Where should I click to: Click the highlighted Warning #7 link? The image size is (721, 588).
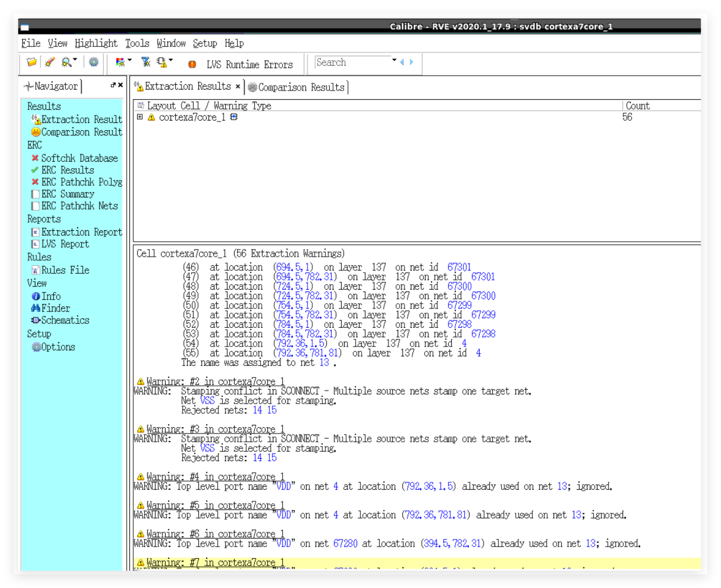(x=215, y=563)
